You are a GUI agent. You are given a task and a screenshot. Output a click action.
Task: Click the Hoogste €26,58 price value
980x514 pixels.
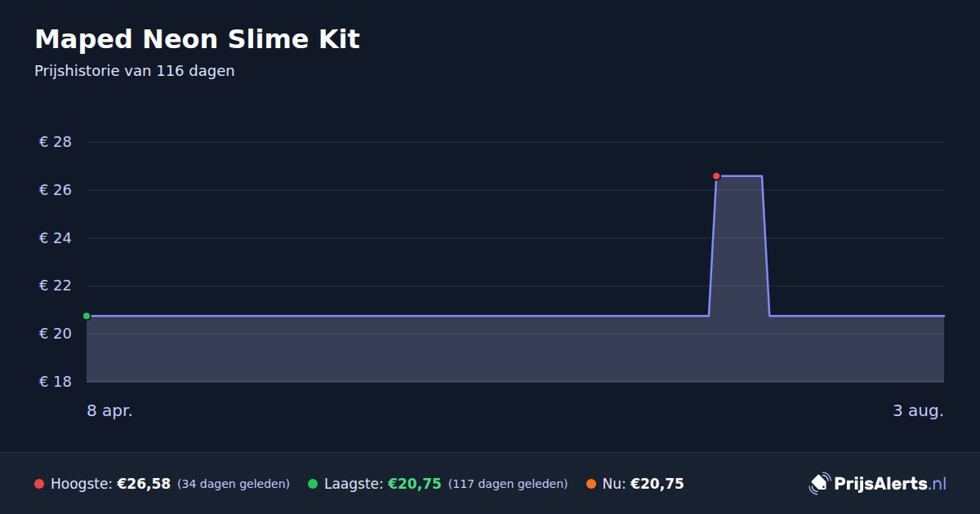[144, 484]
